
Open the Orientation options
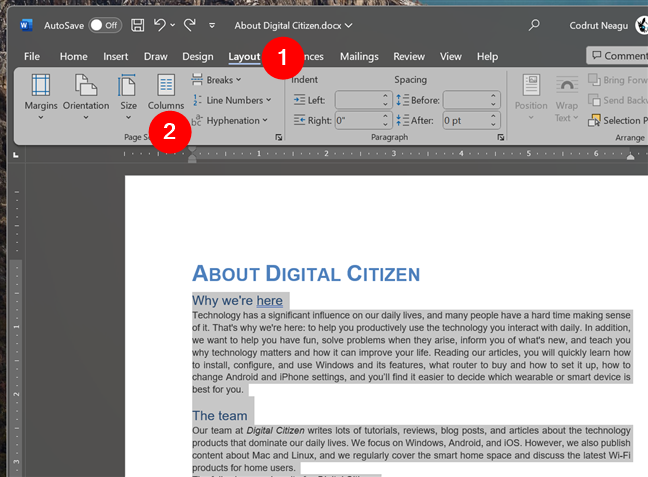point(86,97)
